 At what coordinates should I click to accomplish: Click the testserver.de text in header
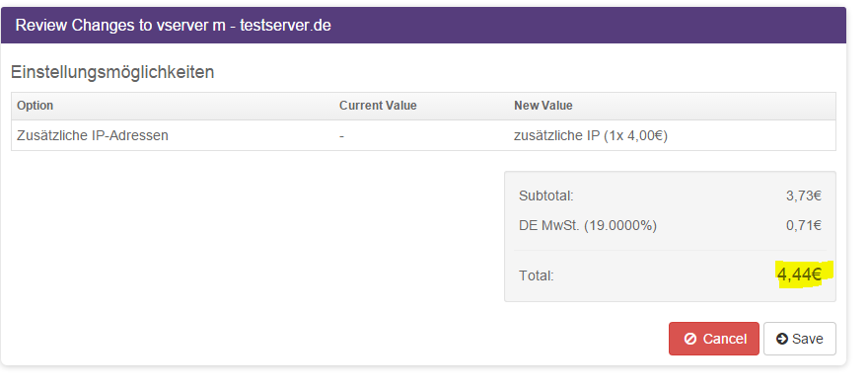[285, 26]
